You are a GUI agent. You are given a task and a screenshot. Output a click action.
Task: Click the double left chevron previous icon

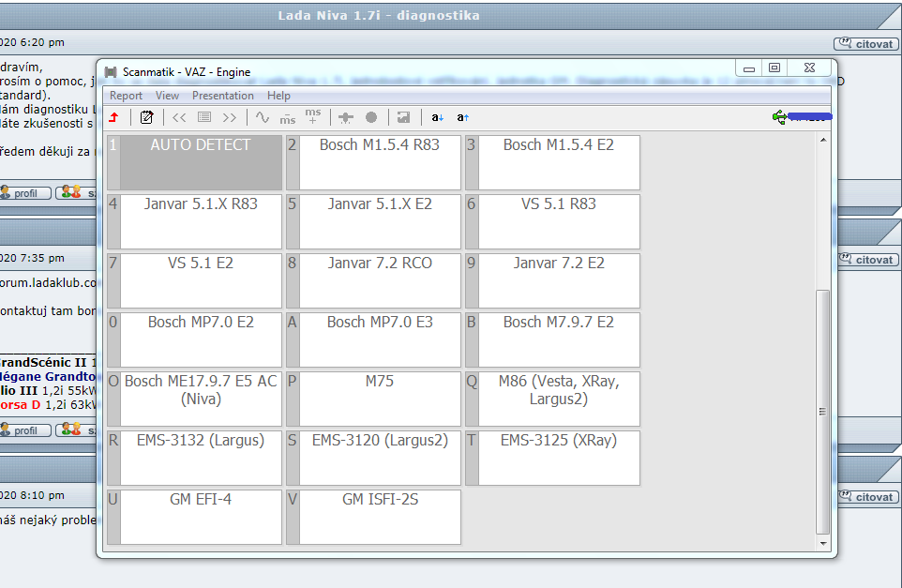[179, 117]
